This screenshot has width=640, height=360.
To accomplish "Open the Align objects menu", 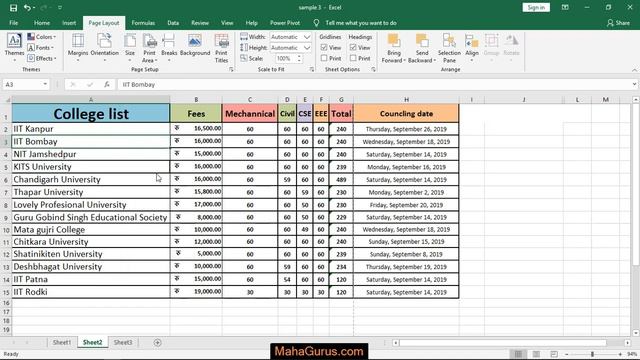I will click(471, 47).
